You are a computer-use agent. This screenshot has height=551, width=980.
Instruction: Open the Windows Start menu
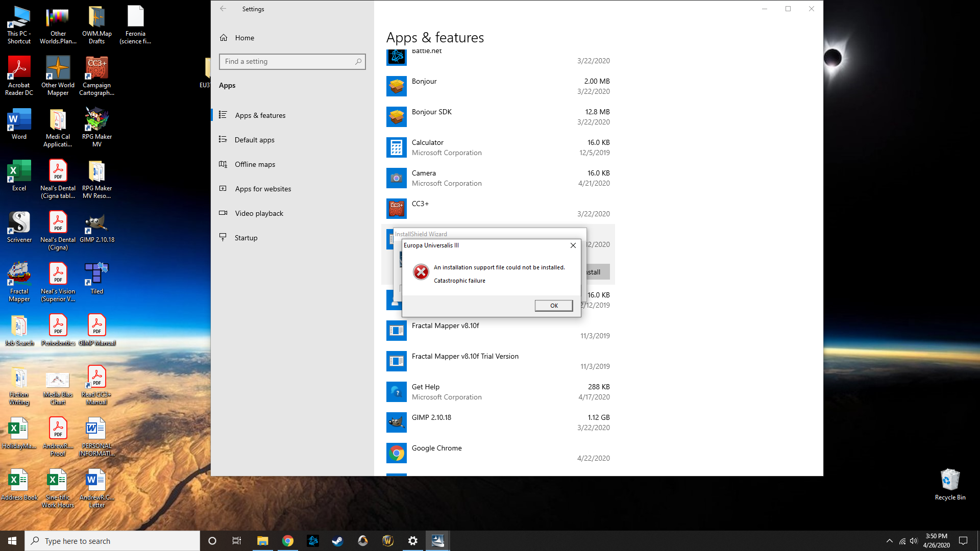coord(12,541)
